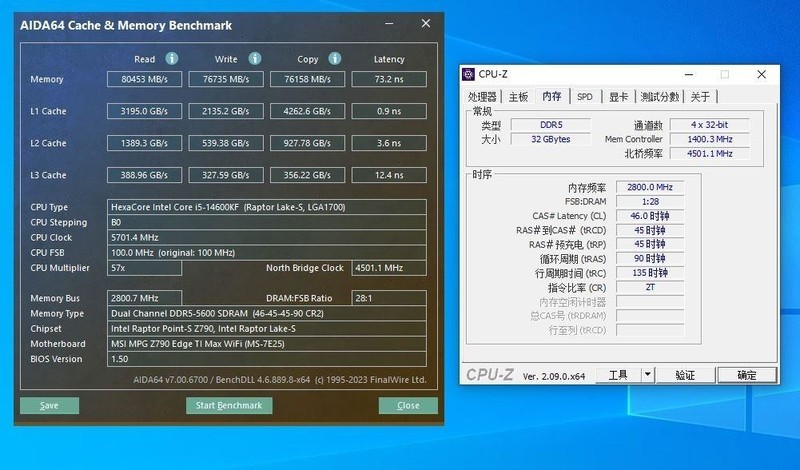Open the 工具 dropdown arrow in CPU-Z
This screenshot has width=800, height=470.
[647, 375]
